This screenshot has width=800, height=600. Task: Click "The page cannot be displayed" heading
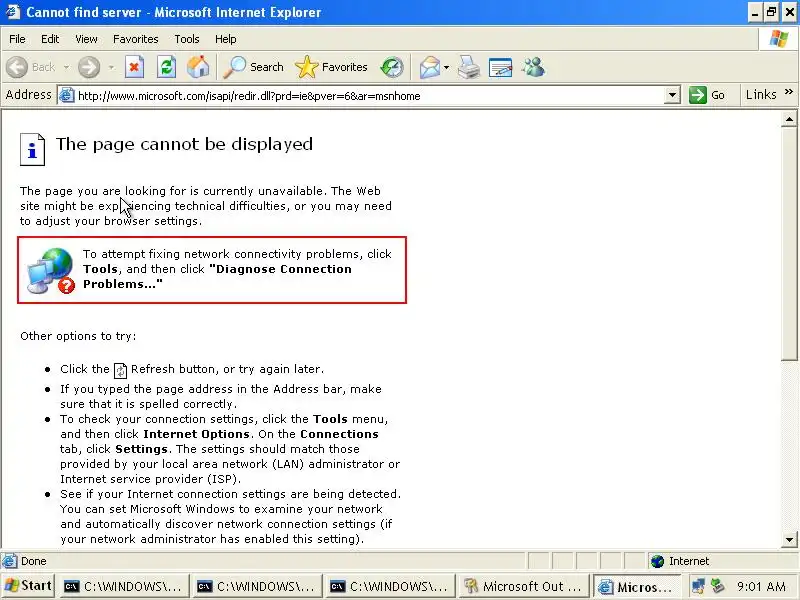click(x=184, y=144)
